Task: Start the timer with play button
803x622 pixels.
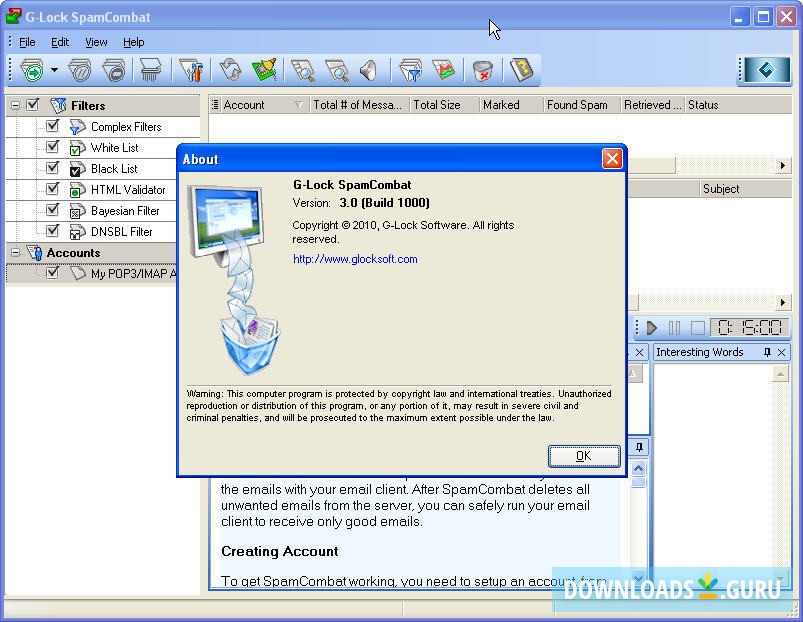Action: 652,328
